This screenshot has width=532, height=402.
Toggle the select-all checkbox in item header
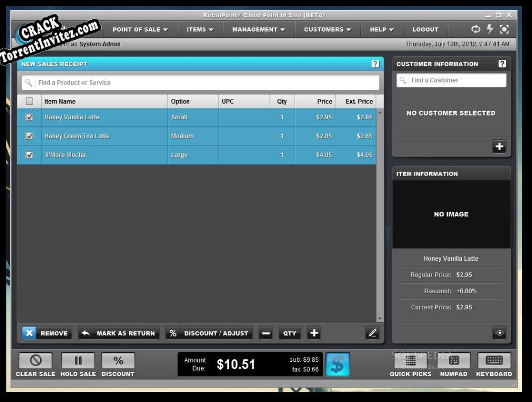coord(29,101)
